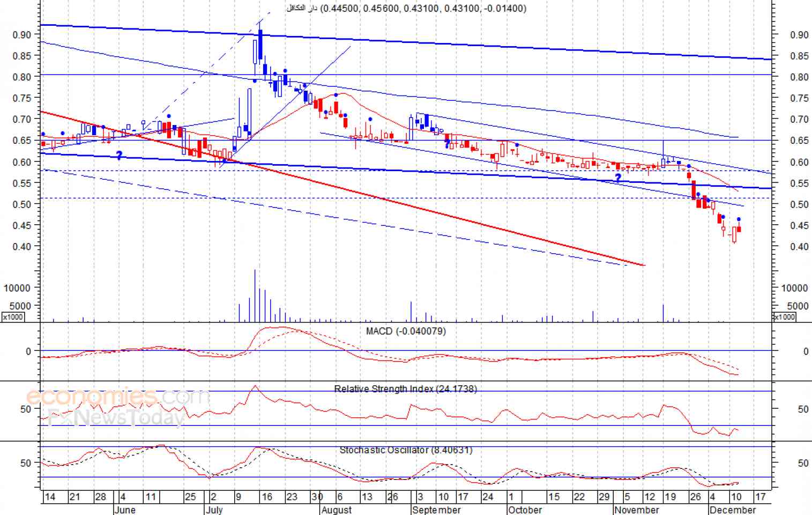Image resolution: width=812 pixels, height=515 pixels.
Task: Select date label 22 on the time axis
Action: pyautogui.click(x=579, y=497)
